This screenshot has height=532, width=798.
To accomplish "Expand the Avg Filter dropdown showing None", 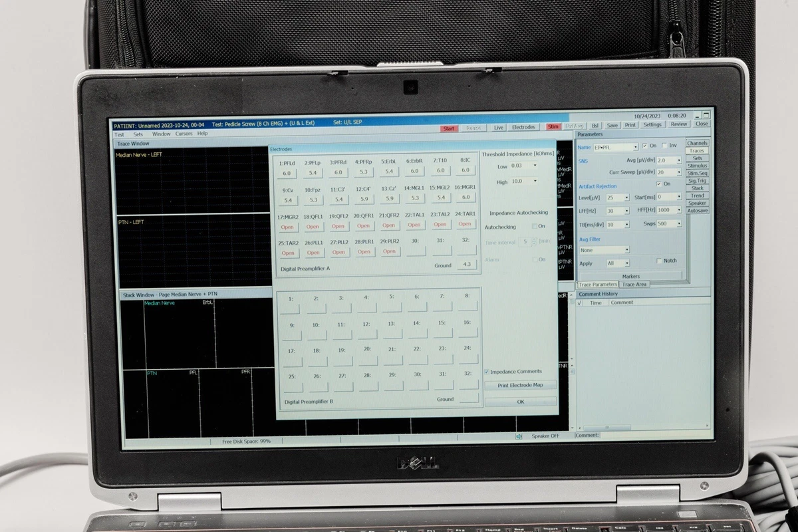I will pos(604,250).
